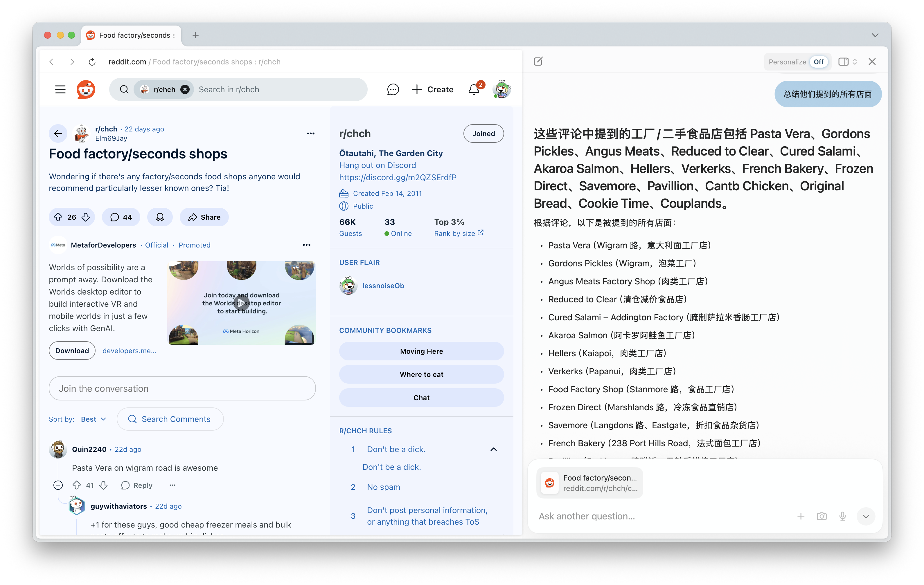Reload the Reddit page
924x585 pixels.
tap(92, 62)
